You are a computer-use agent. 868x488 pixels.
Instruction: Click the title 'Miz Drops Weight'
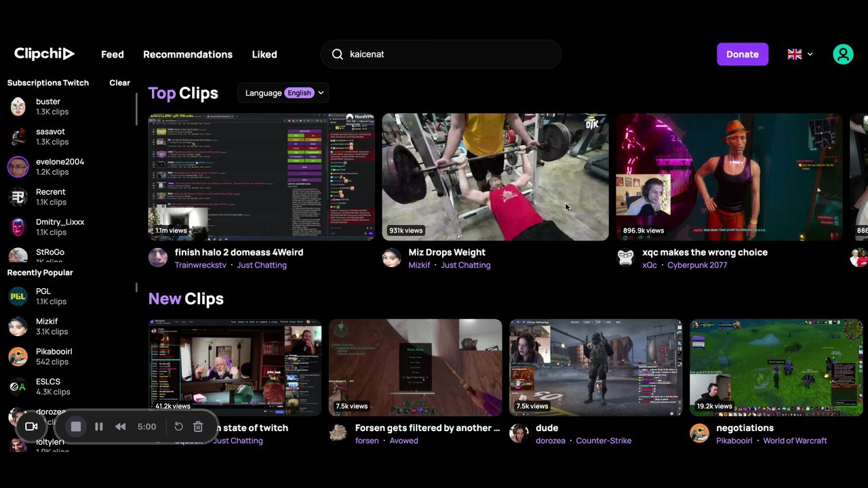click(447, 252)
